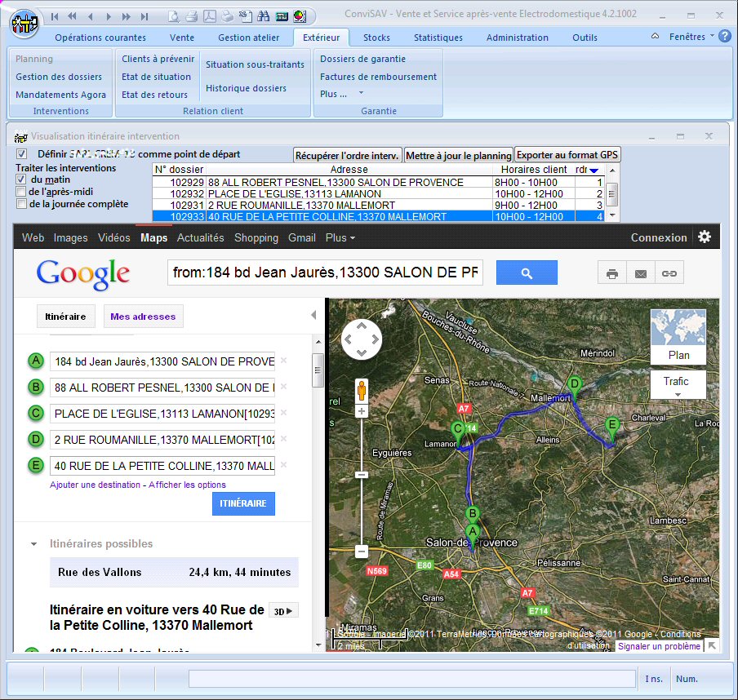Click Google Maps link icon
Viewport: 738px width, 700px height.
(669, 272)
